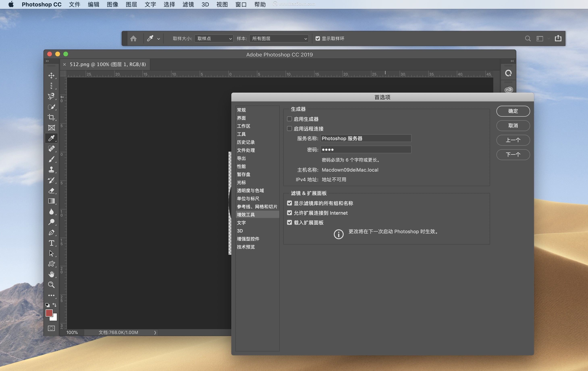Select the Hand tool

51,274
